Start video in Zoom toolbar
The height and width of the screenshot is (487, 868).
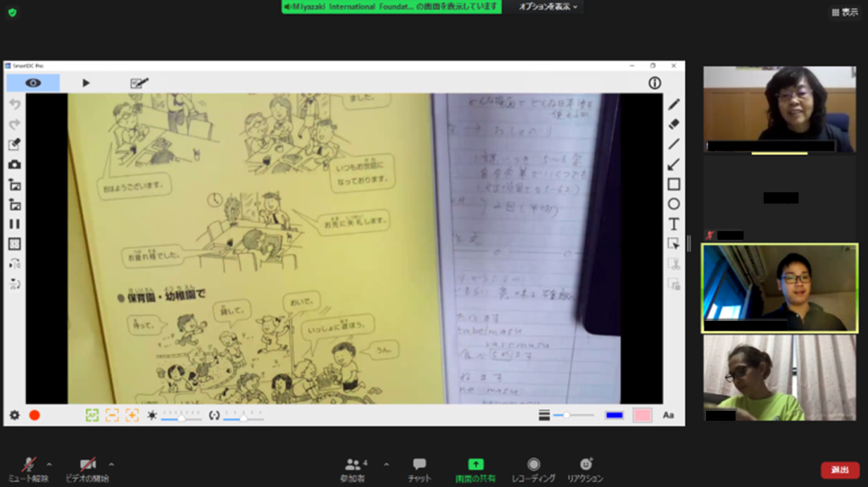click(x=87, y=469)
